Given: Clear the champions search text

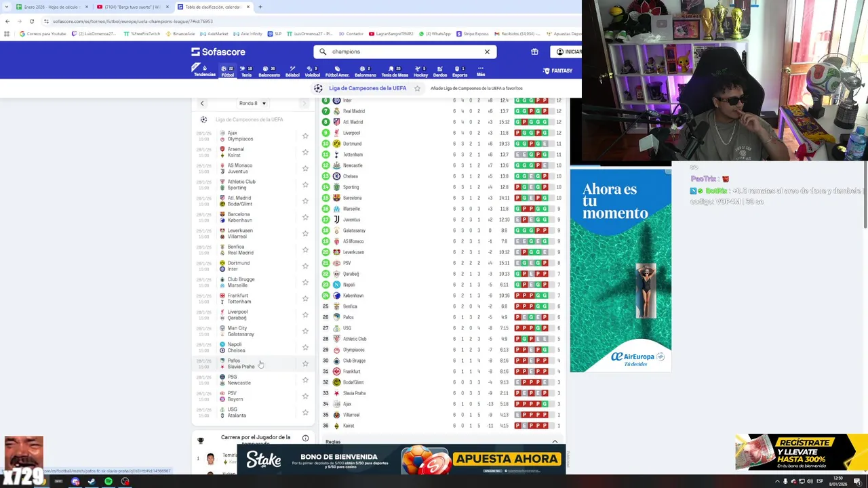Looking at the screenshot, I should pyautogui.click(x=487, y=52).
